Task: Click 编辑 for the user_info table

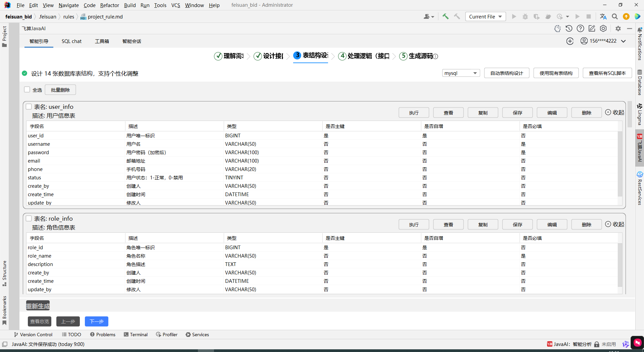Action: pos(552,113)
